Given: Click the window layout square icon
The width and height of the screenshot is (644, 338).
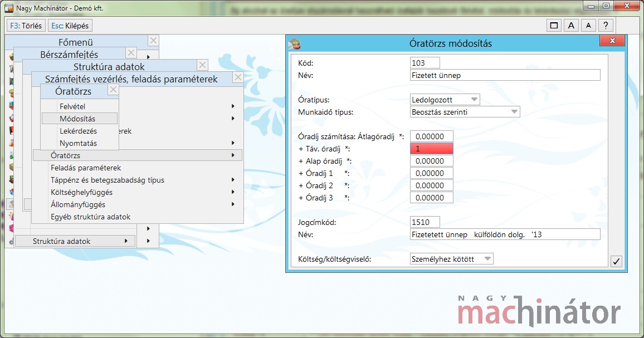Looking at the screenshot, I should click(x=554, y=26).
